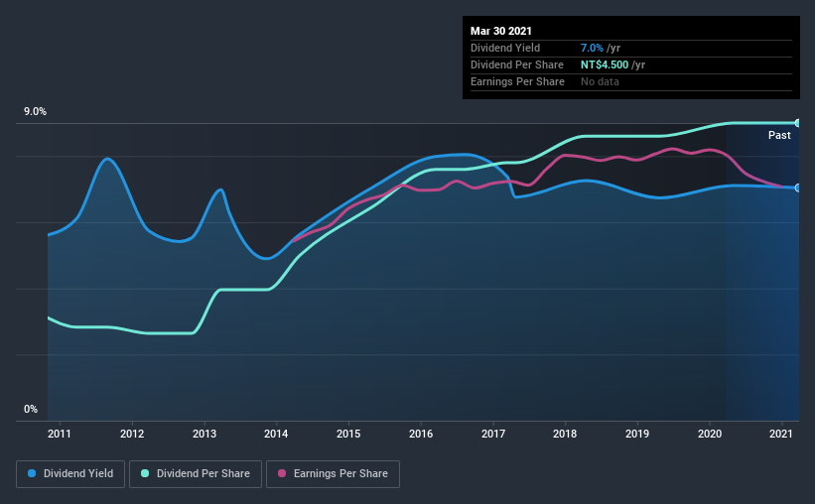815x504 pixels.
Task: Click the tooltip Dividend Per Share row label
Action: [517, 64]
